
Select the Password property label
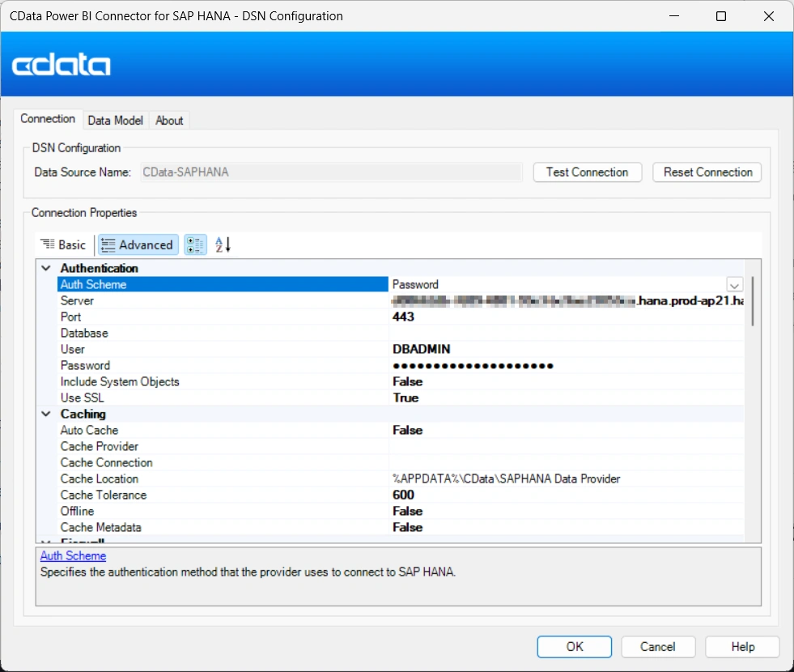[85, 366]
